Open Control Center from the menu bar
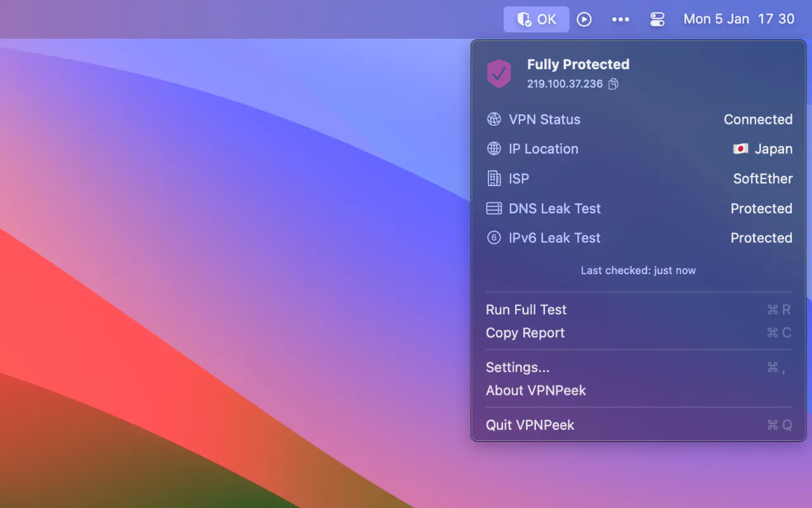Screen dimensions: 812x508 click(657, 19)
